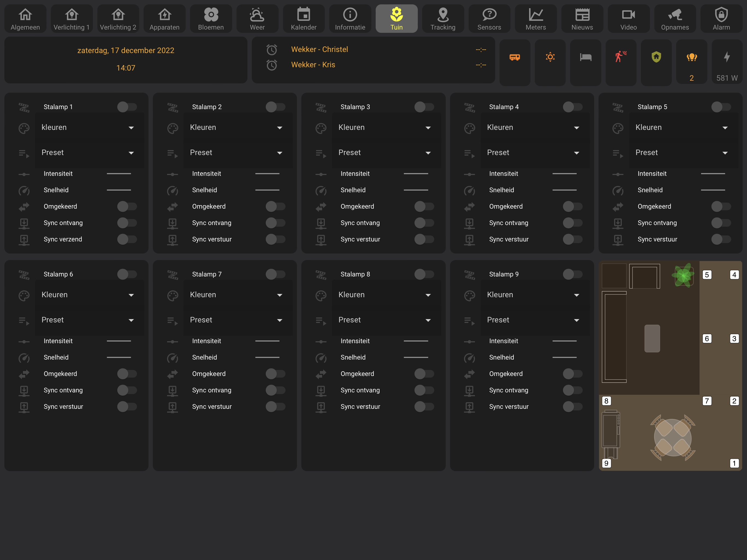Click the lights-on count icon showing 2
Screen dimensions: 747x560
tap(691, 57)
